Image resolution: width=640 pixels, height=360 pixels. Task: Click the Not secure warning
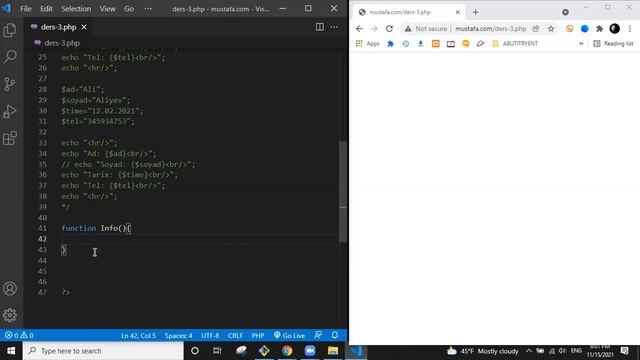[426, 29]
